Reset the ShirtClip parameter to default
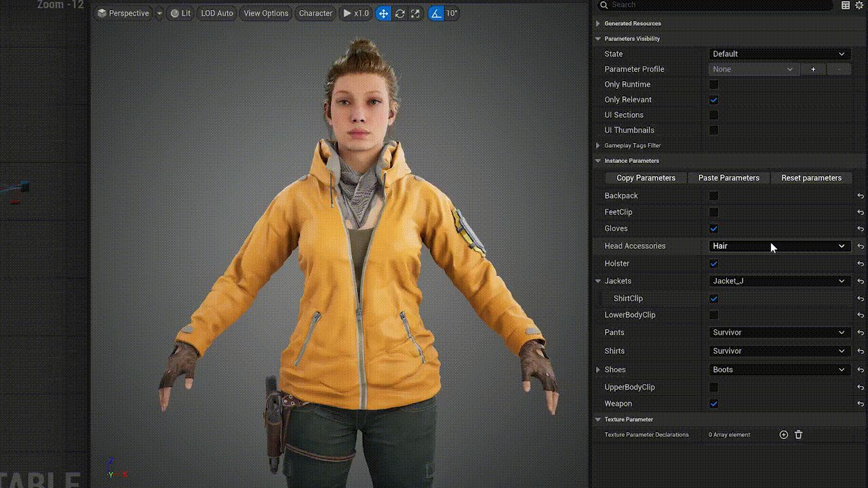The width and height of the screenshot is (868, 488). click(x=861, y=298)
